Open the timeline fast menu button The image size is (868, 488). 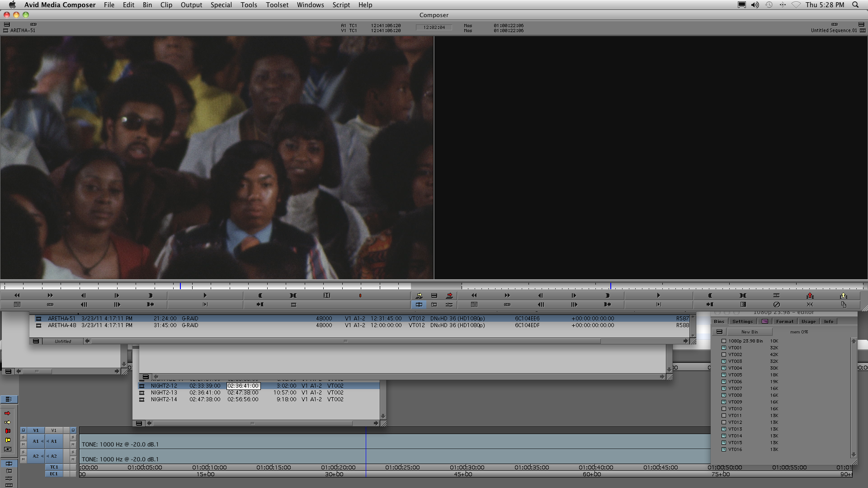(x=9, y=399)
